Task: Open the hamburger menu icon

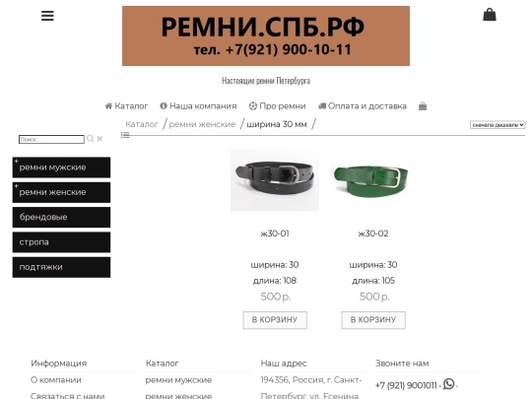Action: pyautogui.click(x=47, y=16)
